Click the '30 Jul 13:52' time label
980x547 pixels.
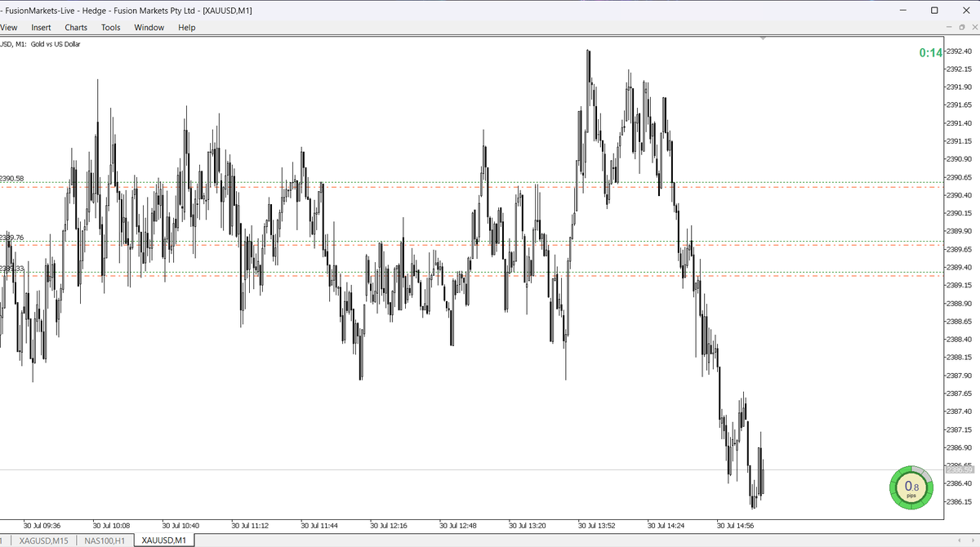tap(596, 526)
